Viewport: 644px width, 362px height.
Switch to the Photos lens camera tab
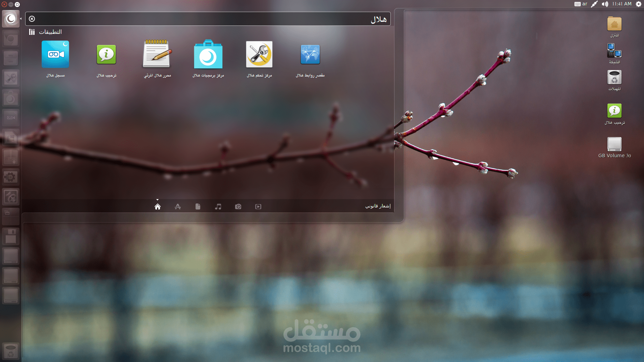point(238,206)
